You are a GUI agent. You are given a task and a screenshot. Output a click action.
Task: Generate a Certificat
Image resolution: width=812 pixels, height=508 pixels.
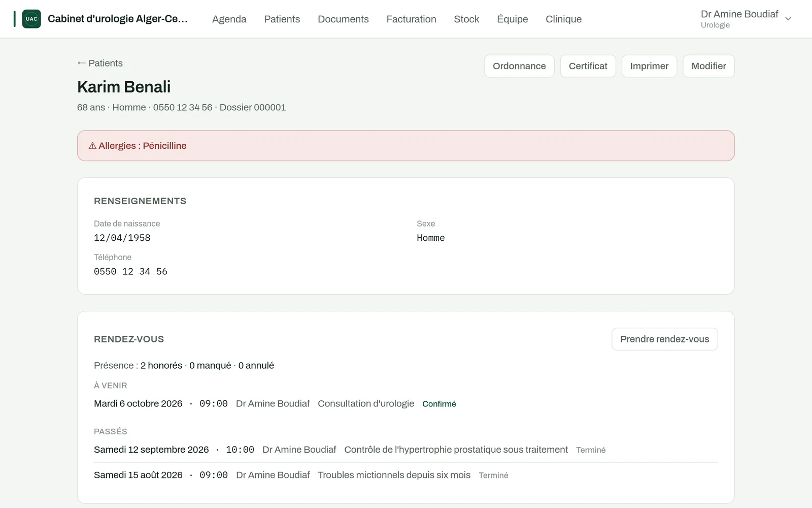pos(588,66)
